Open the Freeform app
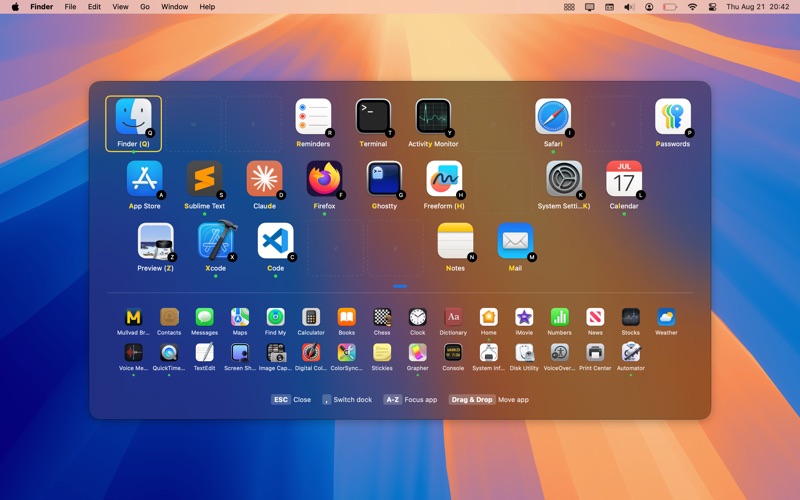Screen dimensions: 800x500 tap(444, 179)
